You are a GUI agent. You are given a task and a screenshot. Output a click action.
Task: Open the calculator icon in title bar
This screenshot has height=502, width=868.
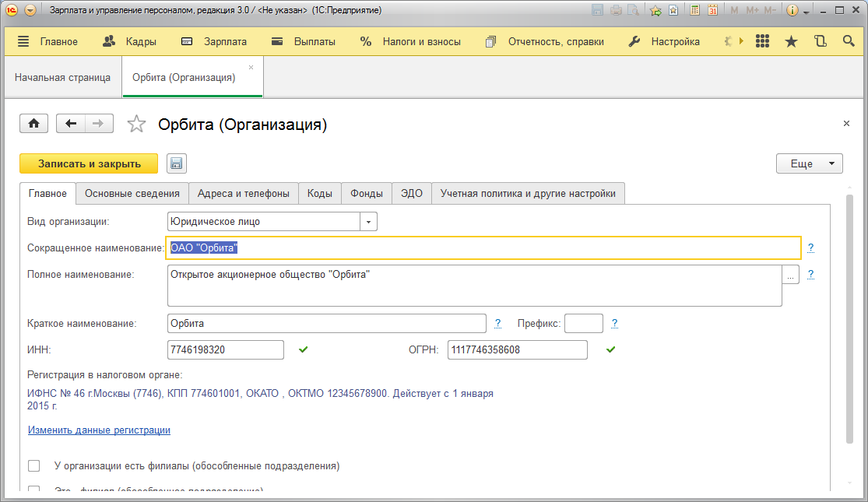click(694, 10)
